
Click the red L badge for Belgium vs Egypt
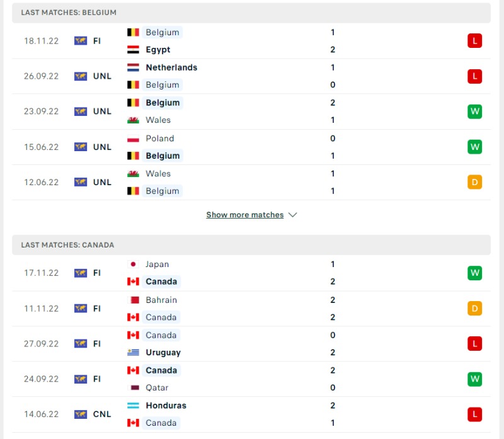pyautogui.click(x=474, y=41)
